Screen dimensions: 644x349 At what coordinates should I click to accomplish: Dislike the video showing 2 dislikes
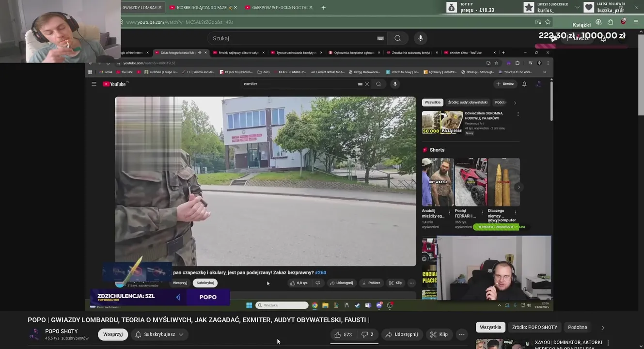[x=368, y=334]
